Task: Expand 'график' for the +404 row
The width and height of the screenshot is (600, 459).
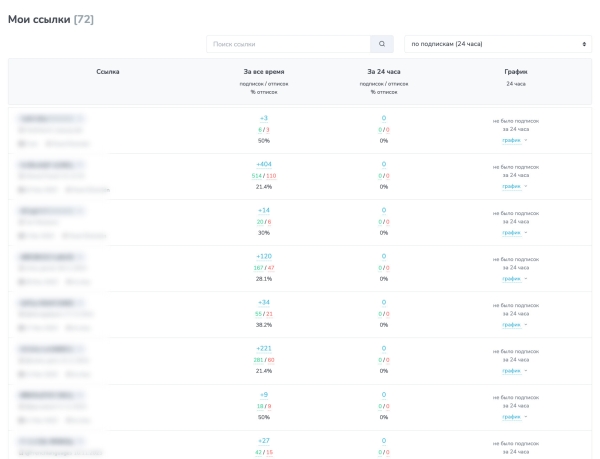Action: coord(515,187)
